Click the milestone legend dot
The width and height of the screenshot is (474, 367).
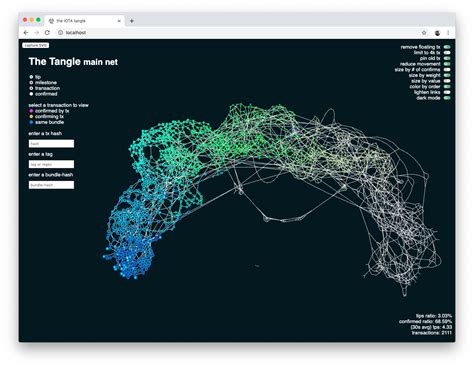click(31, 83)
